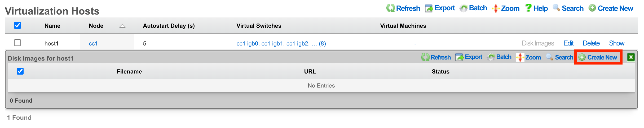Click the top Refresh icon for Virtualization Hosts
Viewport: 644px width, 128px height.
pos(390,8)
